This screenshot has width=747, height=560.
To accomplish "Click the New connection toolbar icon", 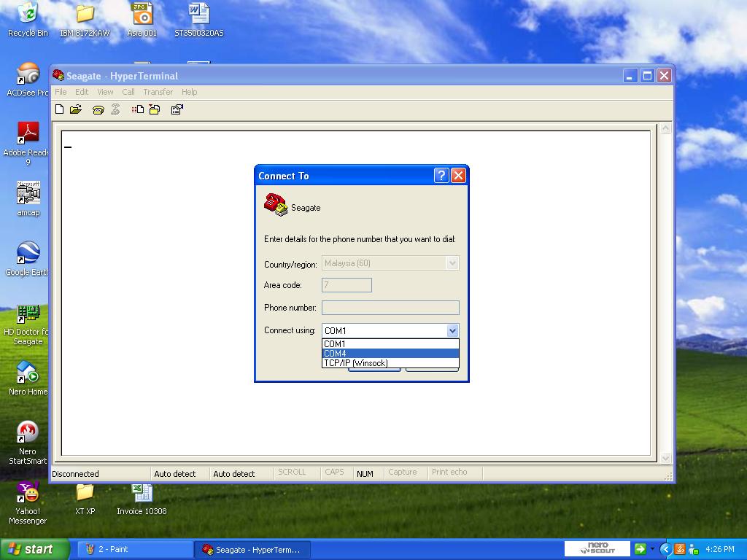I will pyautogui.click(x=60, y=109).
